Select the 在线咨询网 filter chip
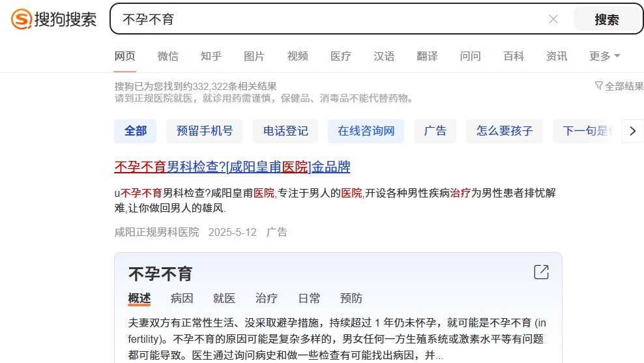The width and height of the screenshot is (644, 363). coord(366,131)
